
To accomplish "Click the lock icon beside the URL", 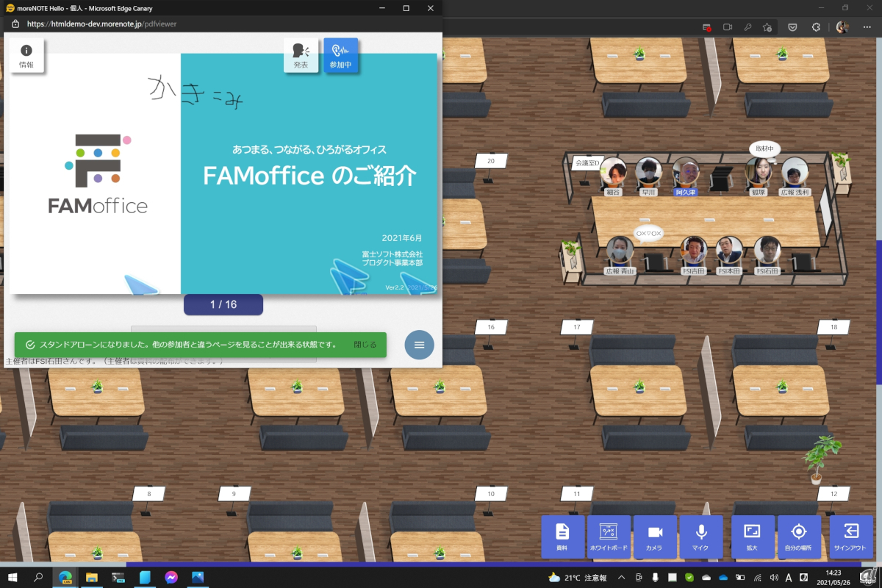I will 15,24.
